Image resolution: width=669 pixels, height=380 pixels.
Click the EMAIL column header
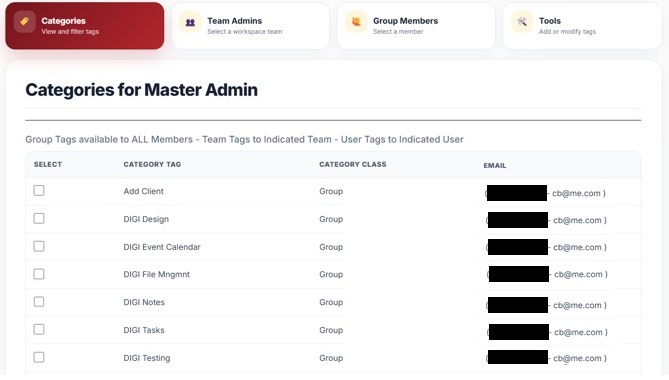495,165
